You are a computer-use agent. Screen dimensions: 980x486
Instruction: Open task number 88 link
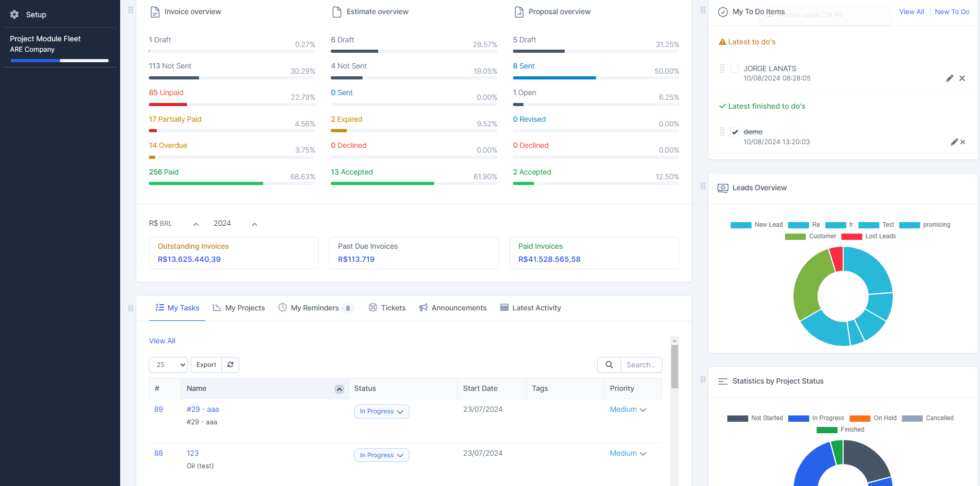tap(158, 454)
